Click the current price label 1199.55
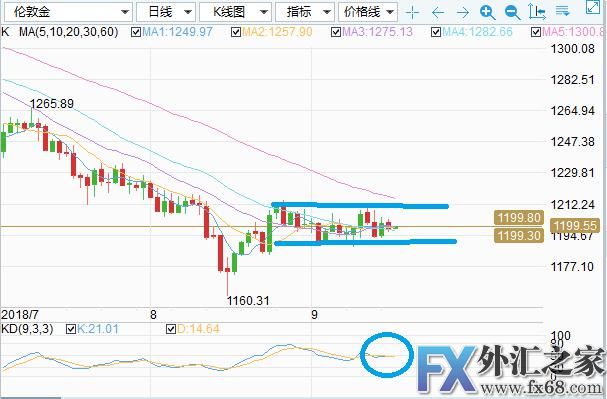 point(575,226)
